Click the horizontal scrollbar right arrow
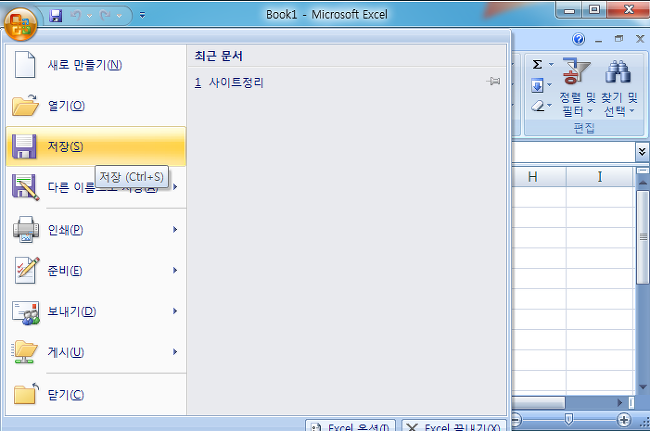 [620, 402]
